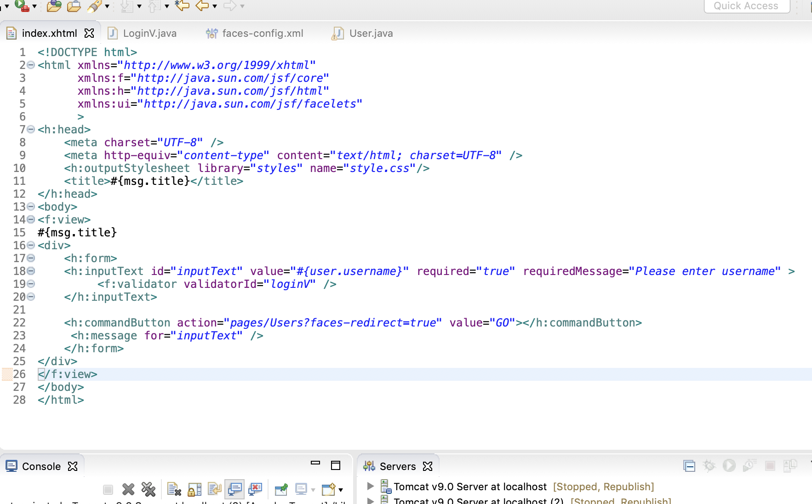The height and width of the screenshot is (504, 812).
Task: Click the Run External Tools icon
Action: click(22, 6)
